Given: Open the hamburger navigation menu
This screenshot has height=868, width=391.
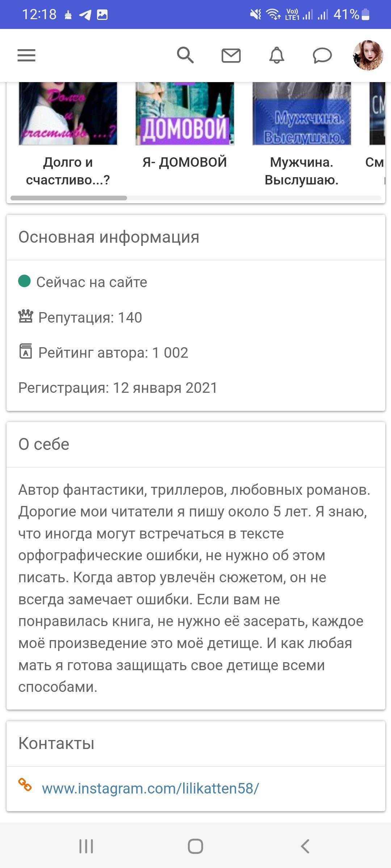Looking at the screenshot, I should coord(26,56).
